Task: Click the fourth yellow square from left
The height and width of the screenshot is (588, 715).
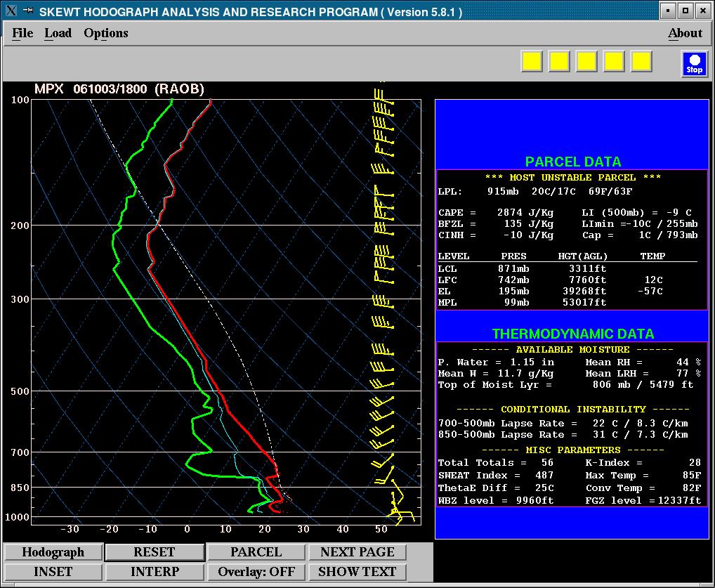Action: 614,62
